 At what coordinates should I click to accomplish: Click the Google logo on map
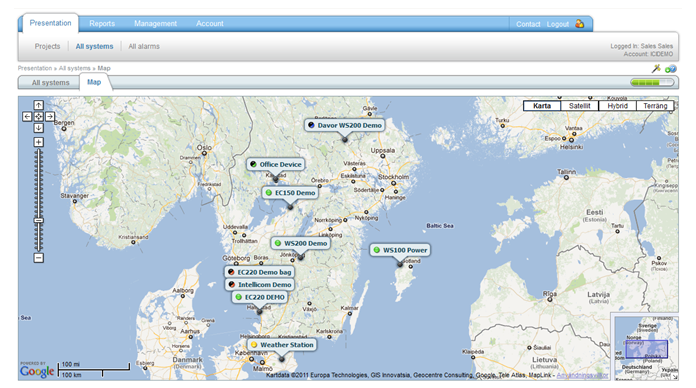(37, 370)
